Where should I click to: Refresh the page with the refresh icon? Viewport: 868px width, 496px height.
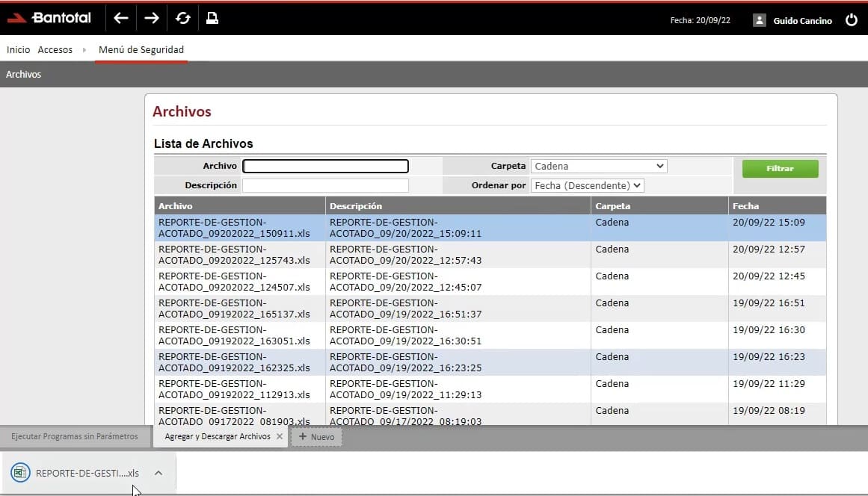tap(182, 18)
